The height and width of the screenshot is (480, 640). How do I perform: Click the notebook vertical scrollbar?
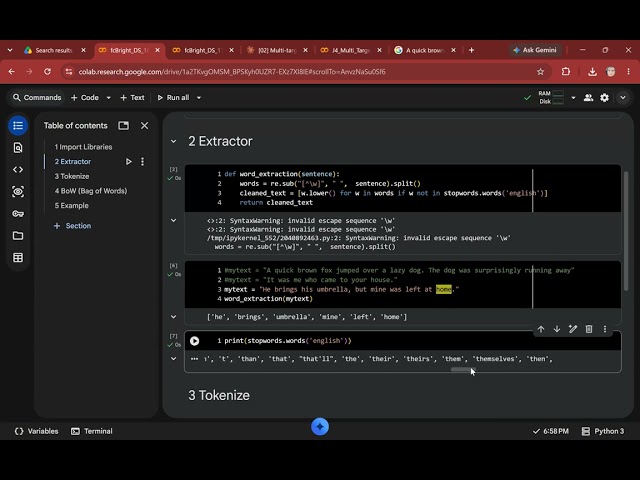[626, 231]
